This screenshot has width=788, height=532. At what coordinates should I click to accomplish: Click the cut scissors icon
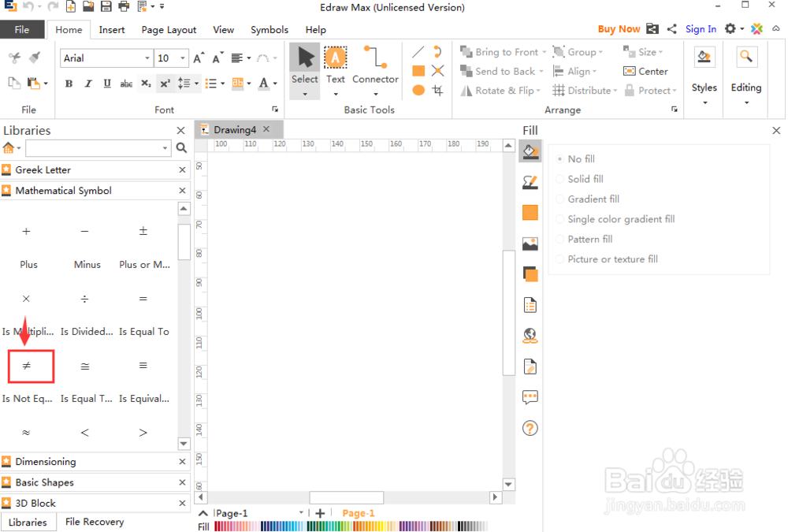click(x=14, y=58)
